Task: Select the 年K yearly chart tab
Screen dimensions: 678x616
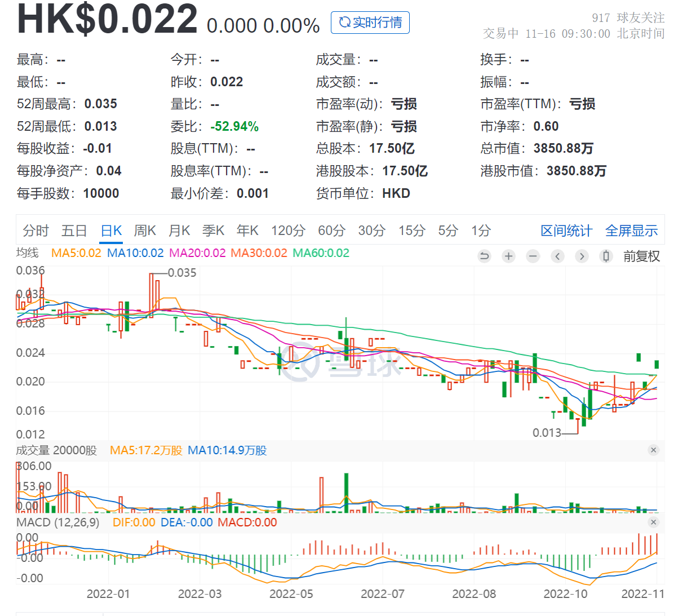Action: click(x=247, y=231)
